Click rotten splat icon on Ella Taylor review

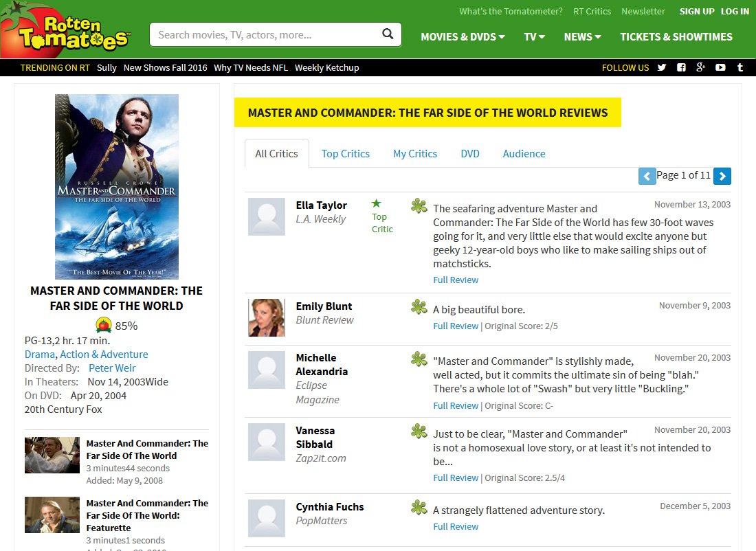(x=419, y=206)
